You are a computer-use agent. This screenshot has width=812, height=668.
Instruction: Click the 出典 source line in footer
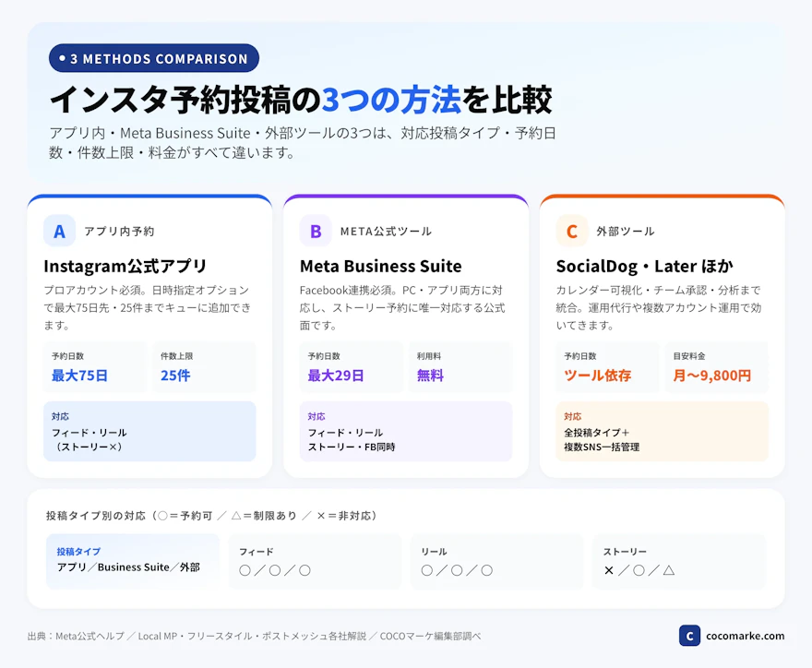255,636
